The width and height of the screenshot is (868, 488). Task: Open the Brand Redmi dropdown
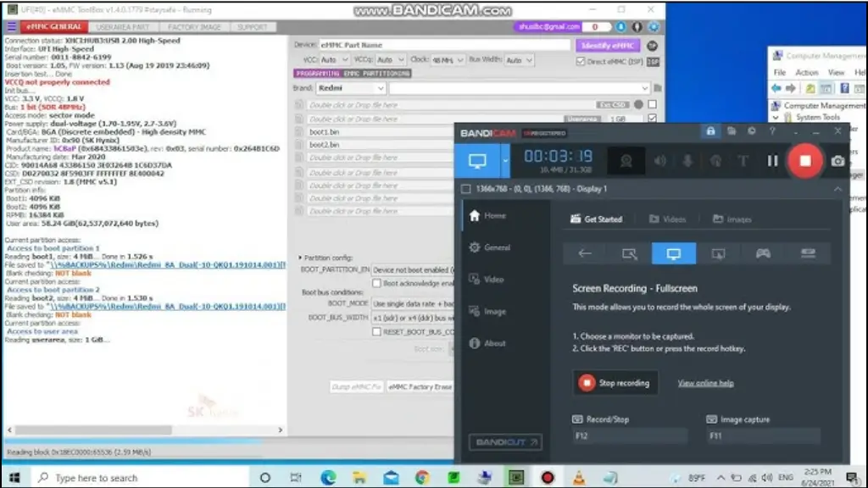(350, 88)
